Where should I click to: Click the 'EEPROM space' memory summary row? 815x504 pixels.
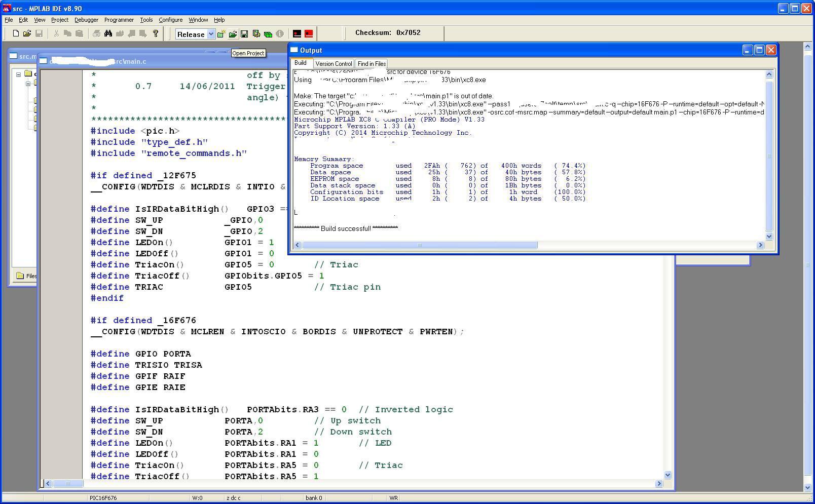coord(440,179)
